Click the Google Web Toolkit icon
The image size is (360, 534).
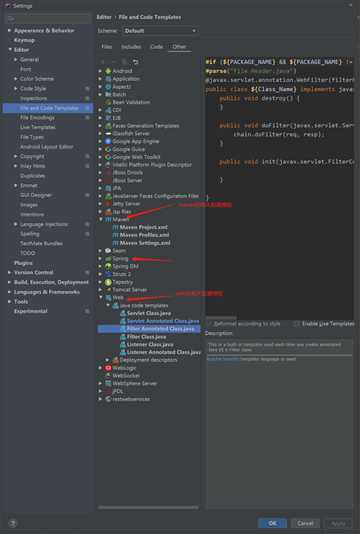[x=108, y=157]
